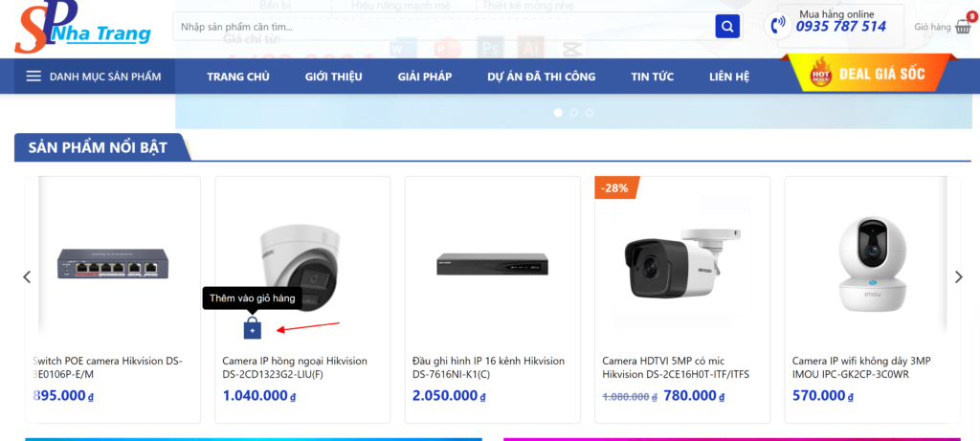The height and width of the screenshot is (441, 980).
Task: Open the GIẢI PHÁP menu item
Action: [x=424, y=77]
